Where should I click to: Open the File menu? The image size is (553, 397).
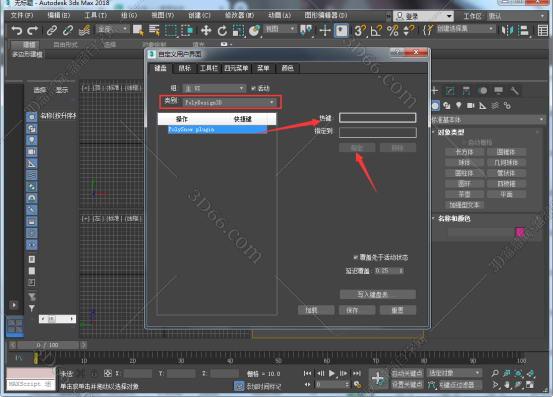tap(22, 16)
